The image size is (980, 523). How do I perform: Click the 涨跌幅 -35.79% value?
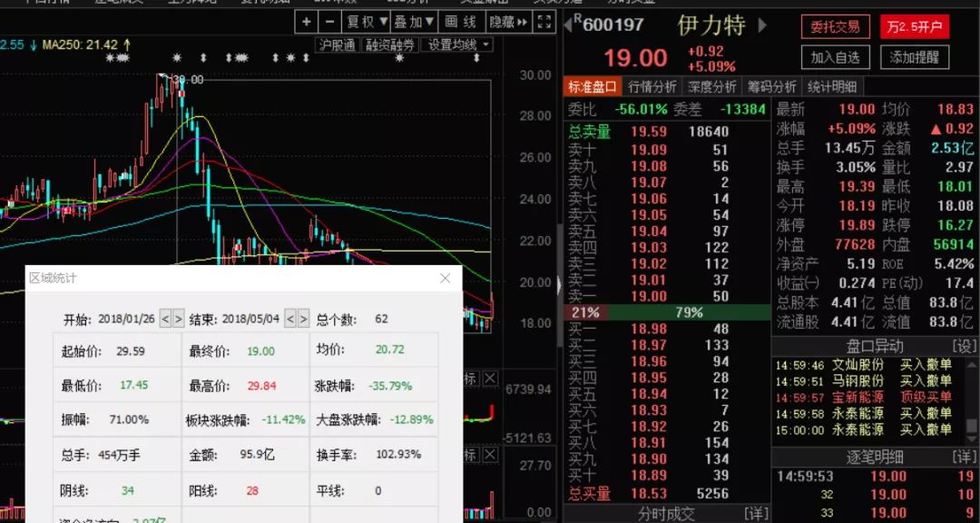click(x=390, y=386)
